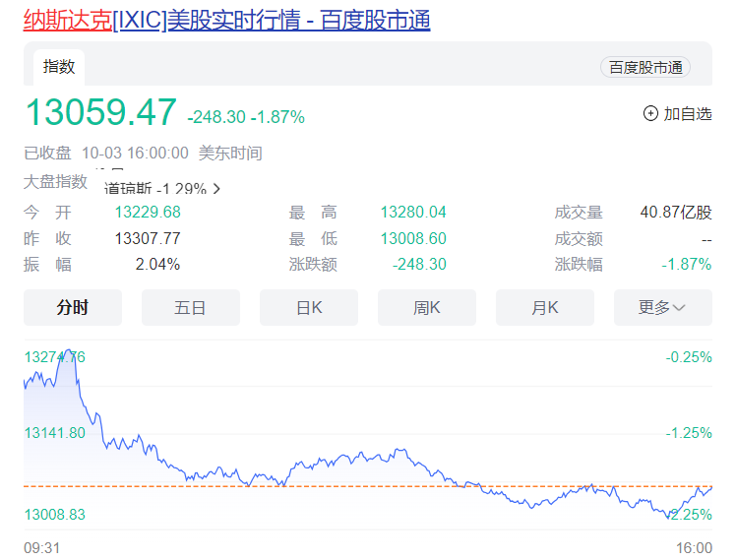Viewport: 736px width, 560px height.
Task: Click the chart axis label 13141.80
Action: (x=55, y=433)
